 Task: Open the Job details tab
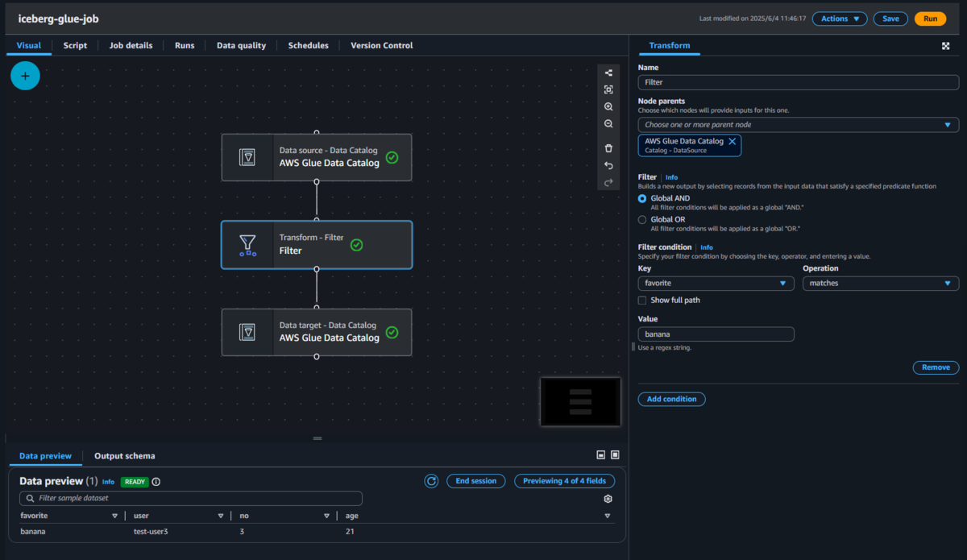click(131, 45)
